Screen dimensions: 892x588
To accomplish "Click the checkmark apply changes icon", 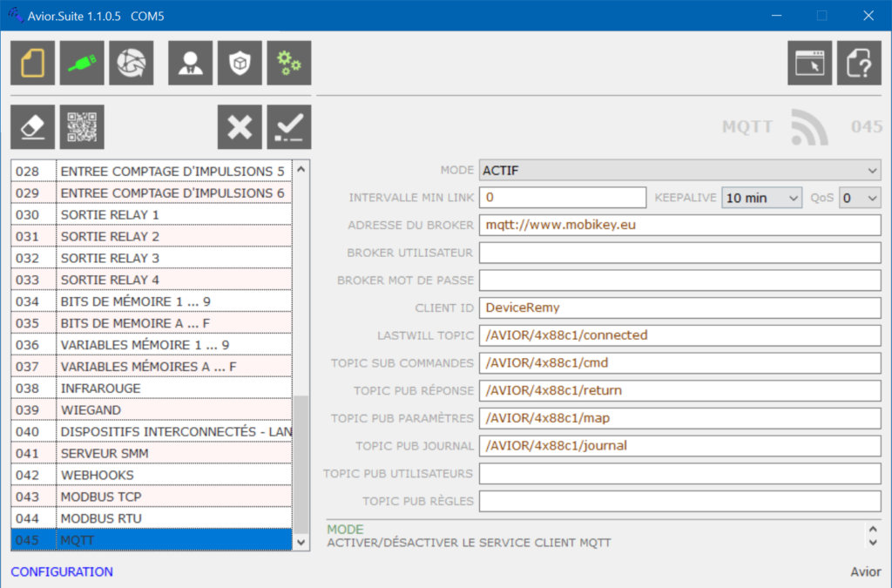I will pos(288,127).
